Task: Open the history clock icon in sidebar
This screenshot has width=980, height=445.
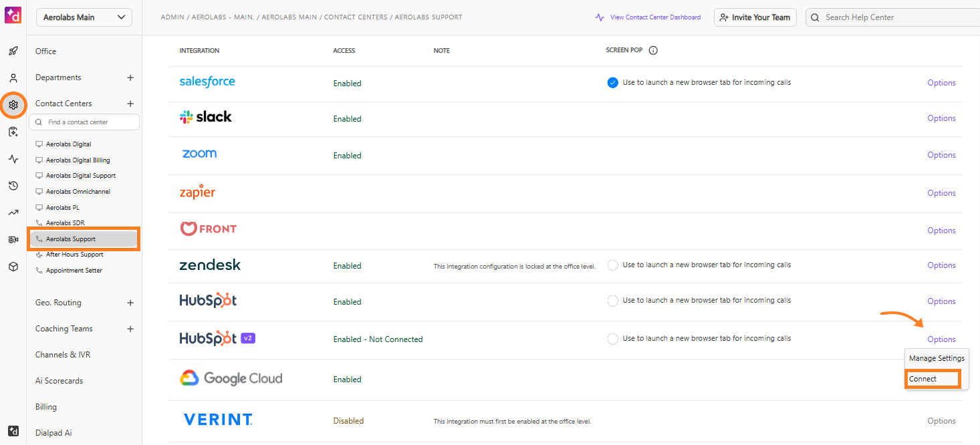Action: 13,186
